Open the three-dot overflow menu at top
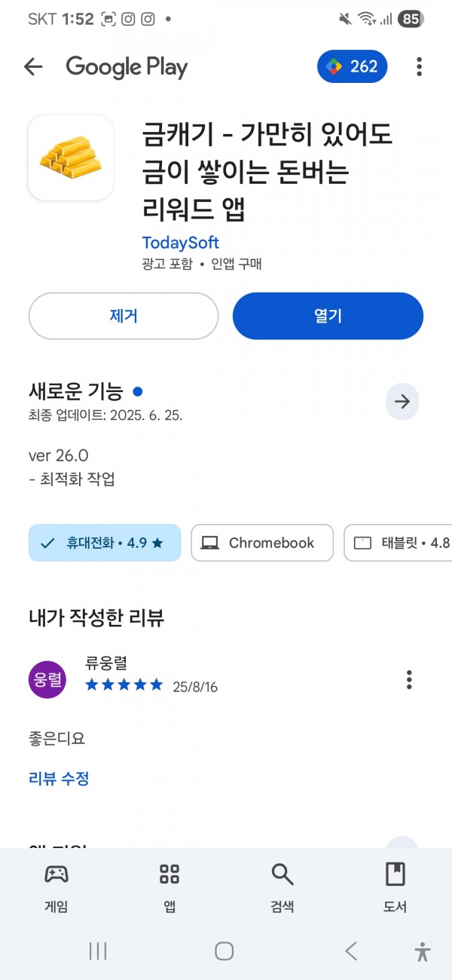452x980 pixels. pos(419,67)
